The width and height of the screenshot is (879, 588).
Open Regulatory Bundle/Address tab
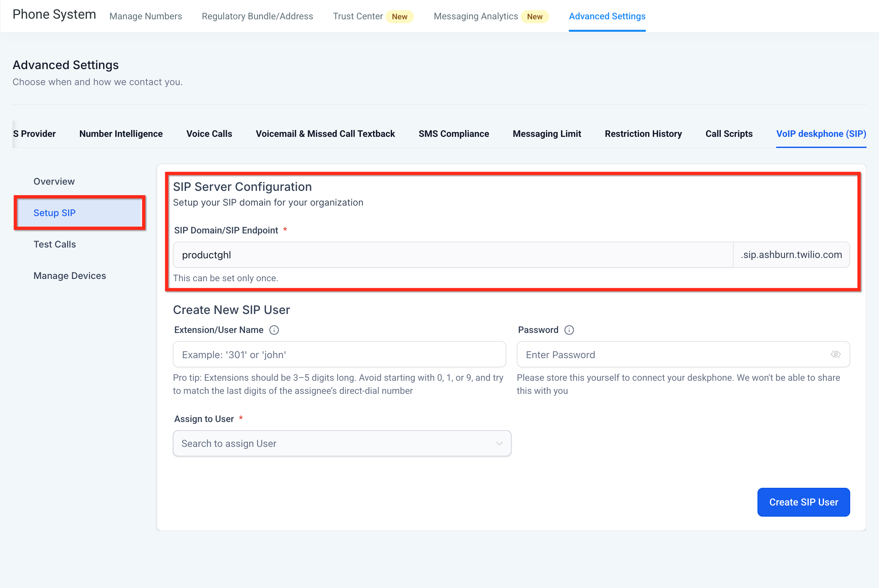point(257,16)
